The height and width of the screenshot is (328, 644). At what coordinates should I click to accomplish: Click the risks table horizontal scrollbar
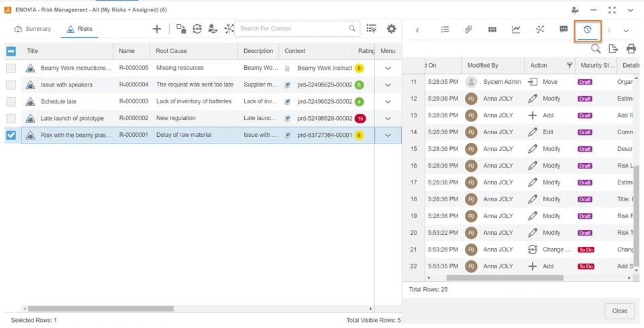101,309
